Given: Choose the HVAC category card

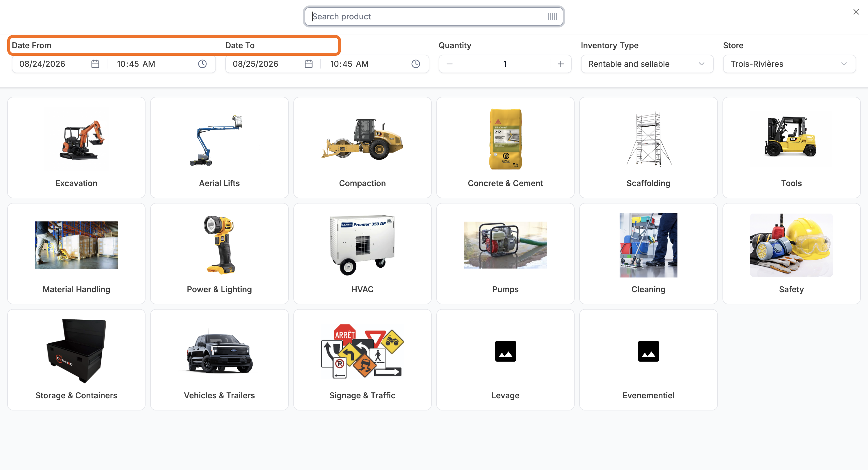Looking at the screenshot, I should tap(362, 253).
